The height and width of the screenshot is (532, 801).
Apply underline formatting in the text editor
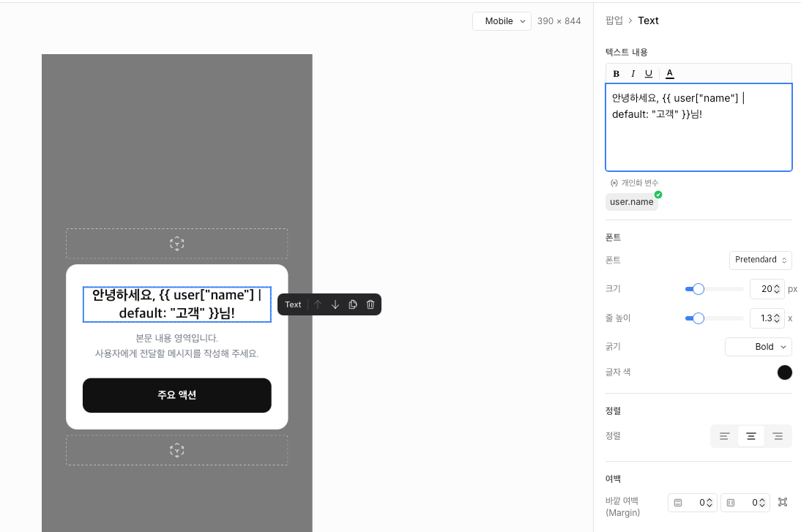tap(649, 73)
